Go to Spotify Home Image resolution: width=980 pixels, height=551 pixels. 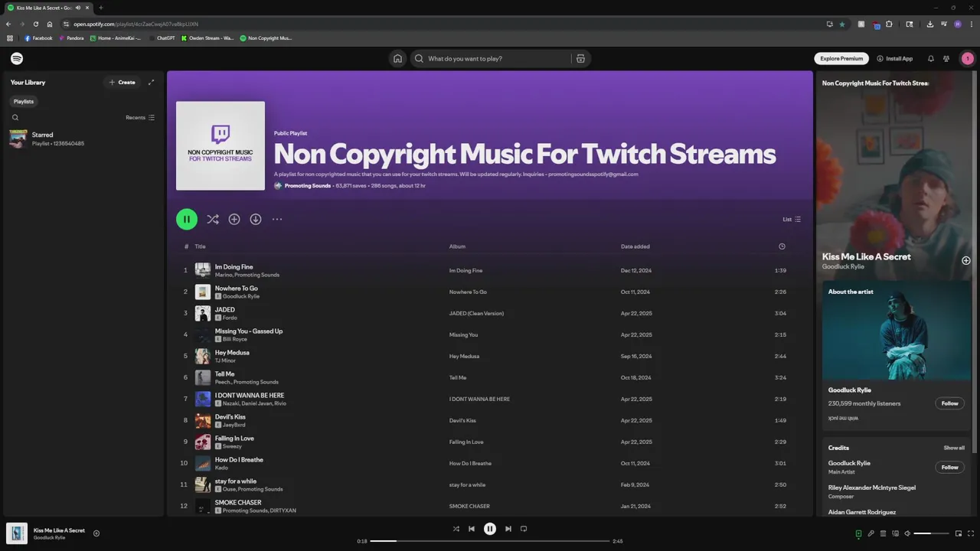(397, 58)
